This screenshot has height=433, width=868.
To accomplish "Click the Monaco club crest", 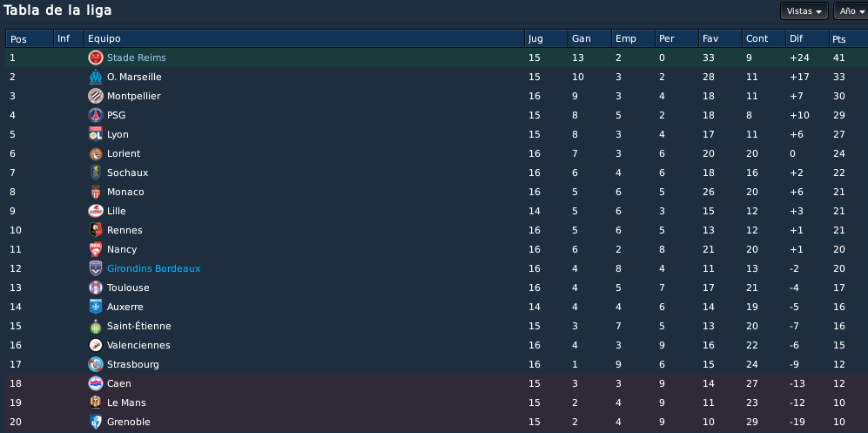I will point(96,193).
